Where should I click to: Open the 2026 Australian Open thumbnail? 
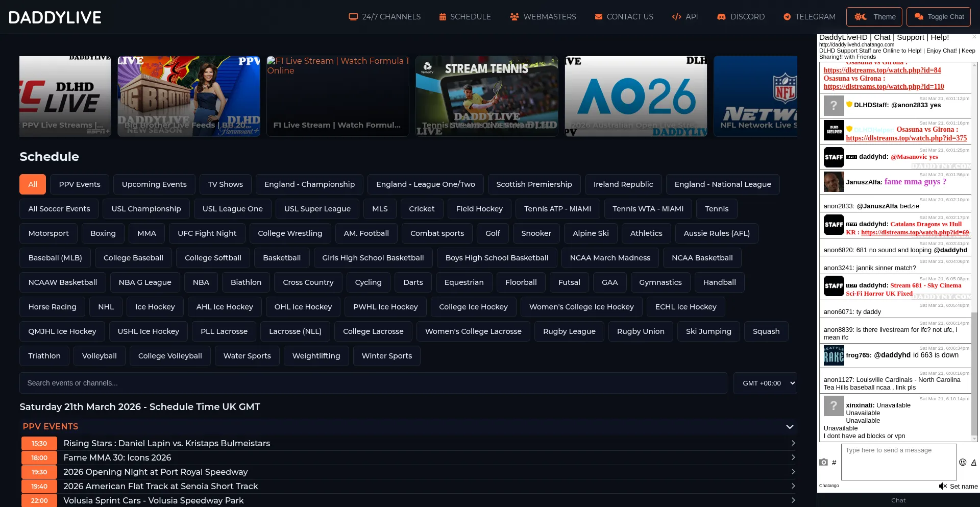pos(636,96)
